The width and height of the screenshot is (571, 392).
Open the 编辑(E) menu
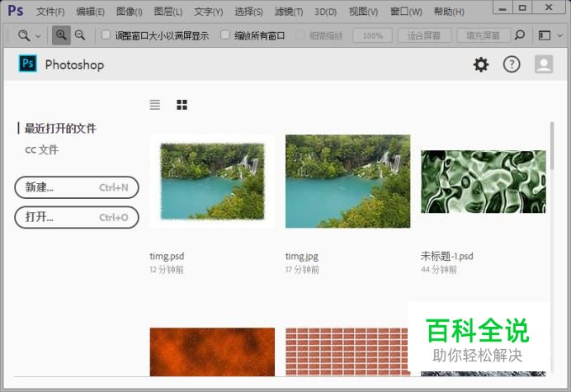click(90, 12)
